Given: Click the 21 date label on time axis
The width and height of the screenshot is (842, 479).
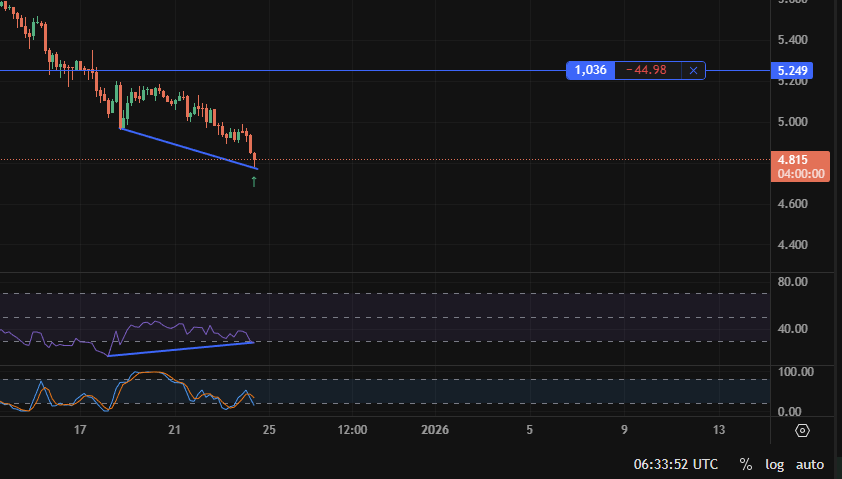Looking at the screenshot, I should [x=174, y=430].
